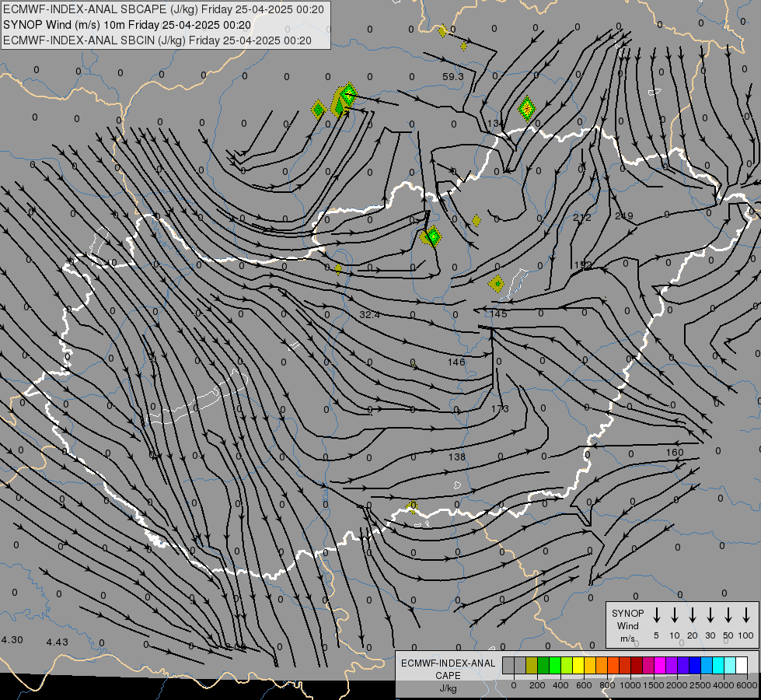Select the bright green swatch in the CAPE legend
761x700 pixels.
(x=555, y=665)
